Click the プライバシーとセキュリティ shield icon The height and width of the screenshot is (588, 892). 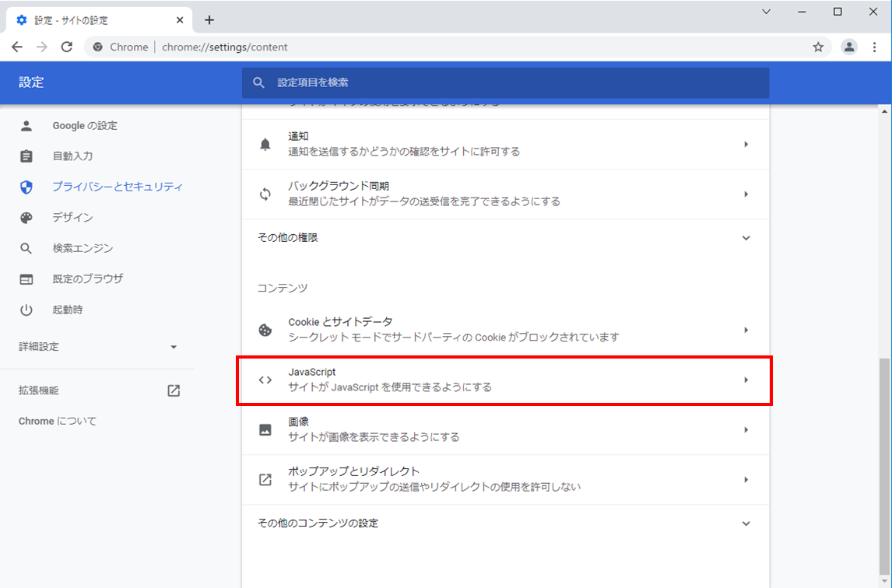pyautogui.click(x=26, y=187)
